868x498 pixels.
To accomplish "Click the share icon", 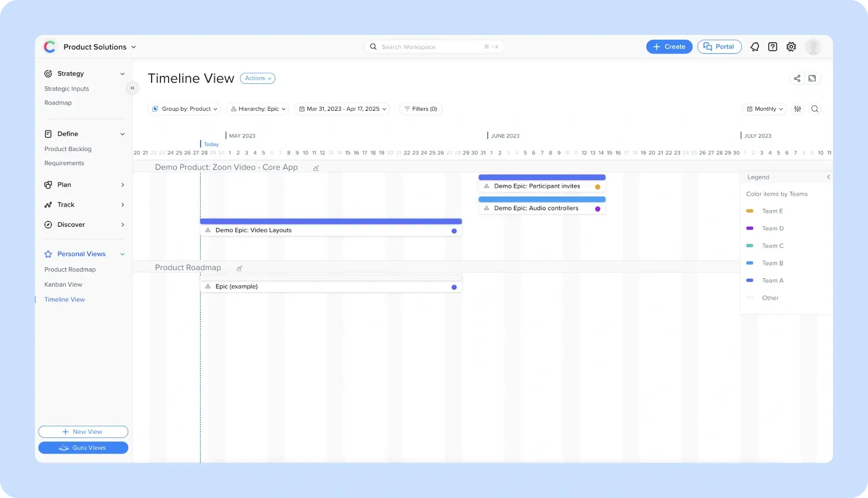I will coord(797,78).
